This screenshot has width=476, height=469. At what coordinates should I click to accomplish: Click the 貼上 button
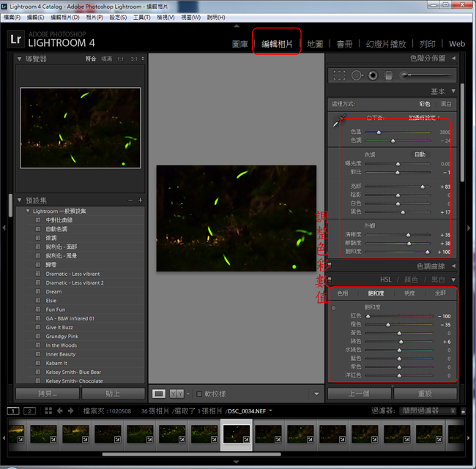pyautogui.click(x=113, y=394)
